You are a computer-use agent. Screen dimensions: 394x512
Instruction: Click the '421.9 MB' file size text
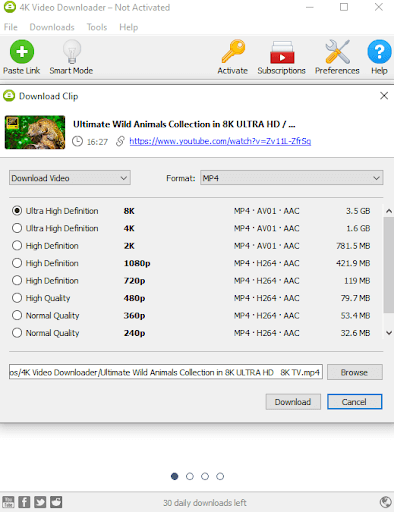click(x=353, y=263)
